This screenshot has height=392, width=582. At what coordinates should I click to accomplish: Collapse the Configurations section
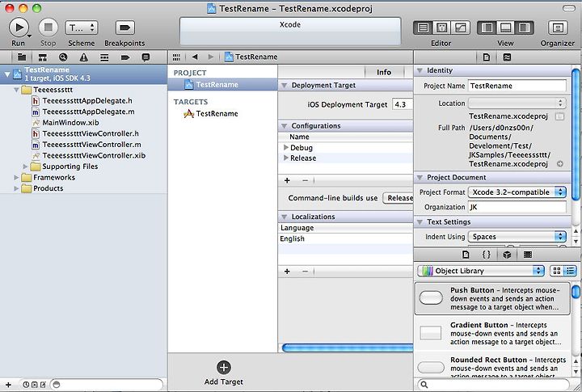pyautogui.click(x=285, y=126)
